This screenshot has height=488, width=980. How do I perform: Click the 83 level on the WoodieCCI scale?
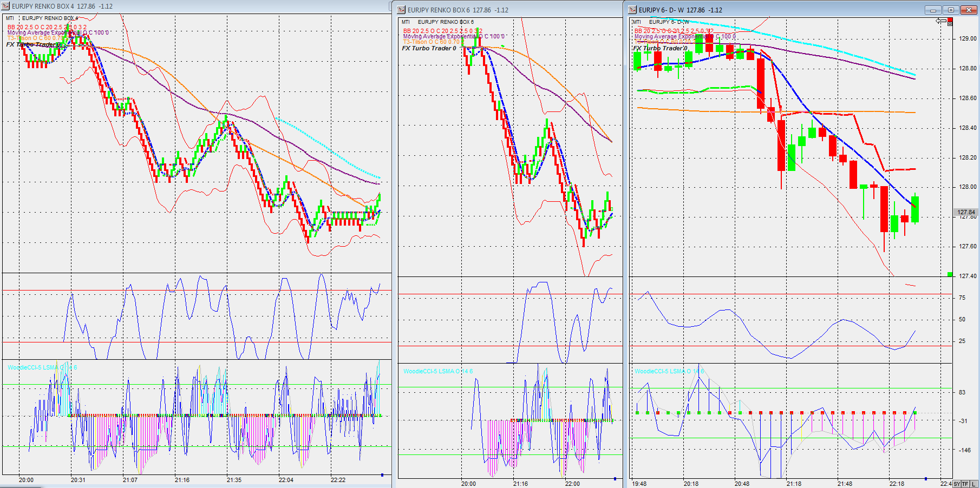[x=962, y=393]
